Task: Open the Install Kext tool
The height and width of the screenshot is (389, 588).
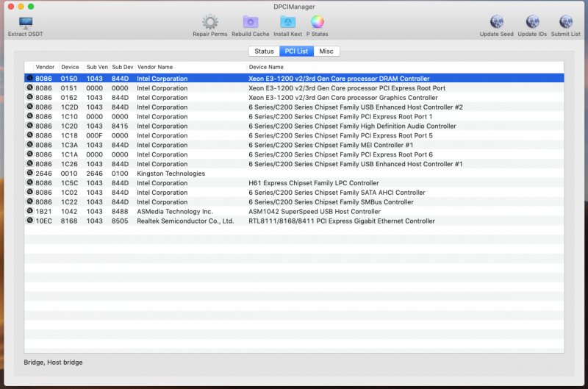Action: tap(287, 22)
